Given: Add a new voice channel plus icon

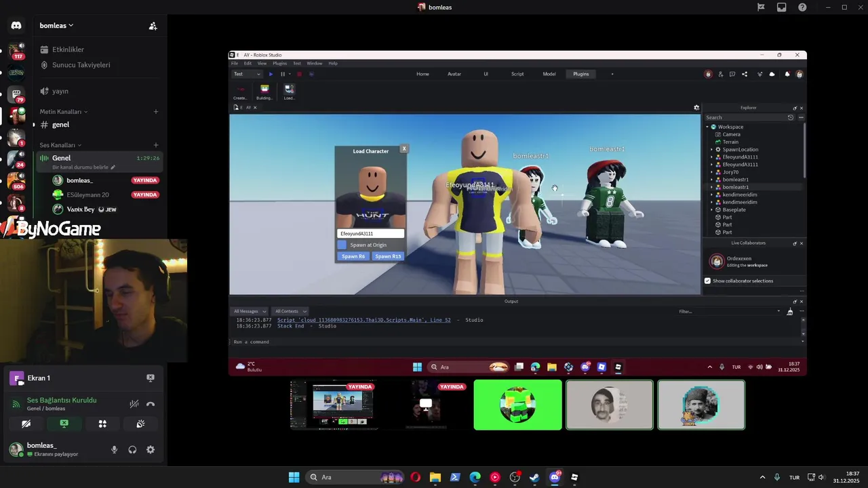Looking at the screenshot, I should 156,145.
